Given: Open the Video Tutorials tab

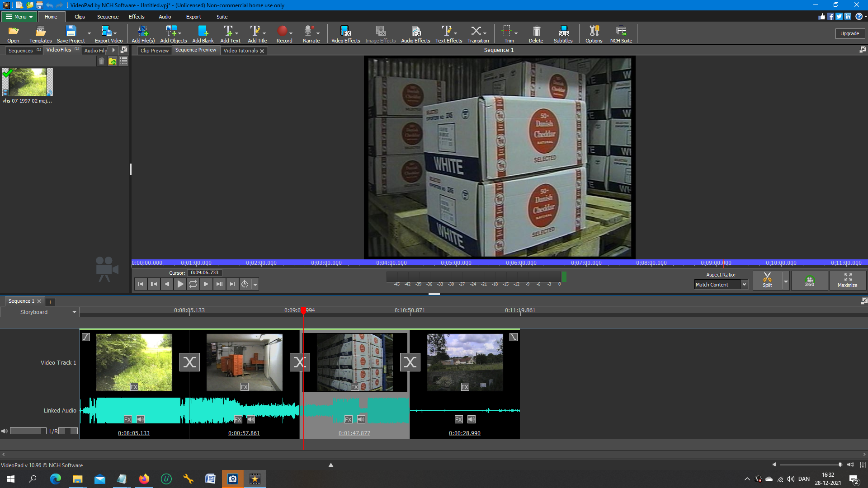Looking at the screenshot, I should [x=244, y=51].
